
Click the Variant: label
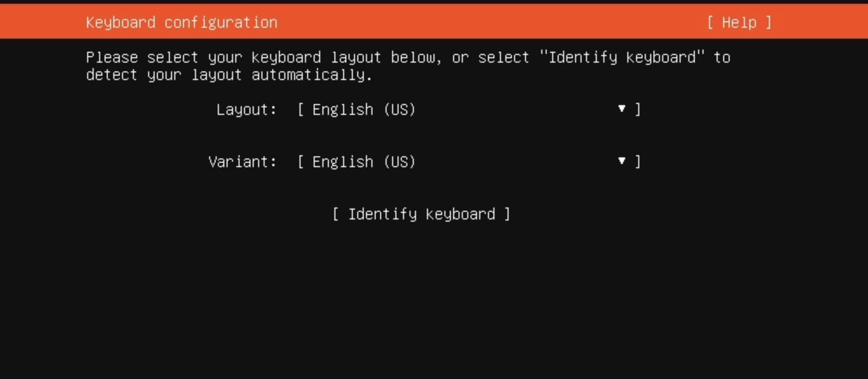[x=243, y=162]
